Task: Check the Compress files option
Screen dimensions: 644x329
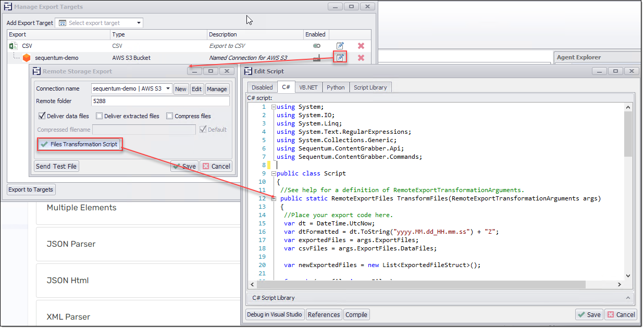Action: (x=170, y=116)
